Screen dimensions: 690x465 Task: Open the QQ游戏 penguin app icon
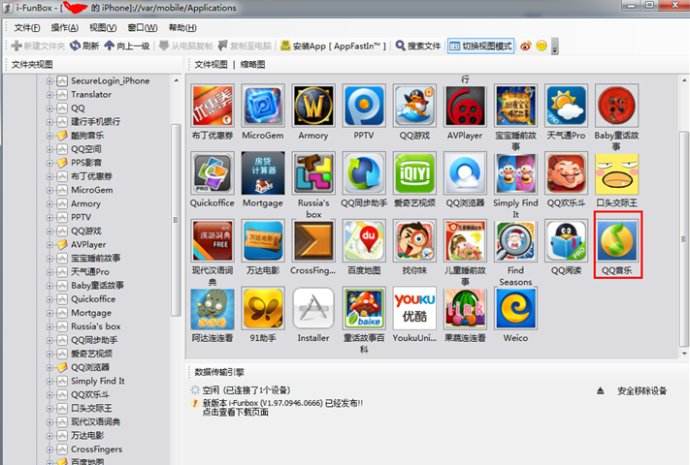click(x=415, y=106)
